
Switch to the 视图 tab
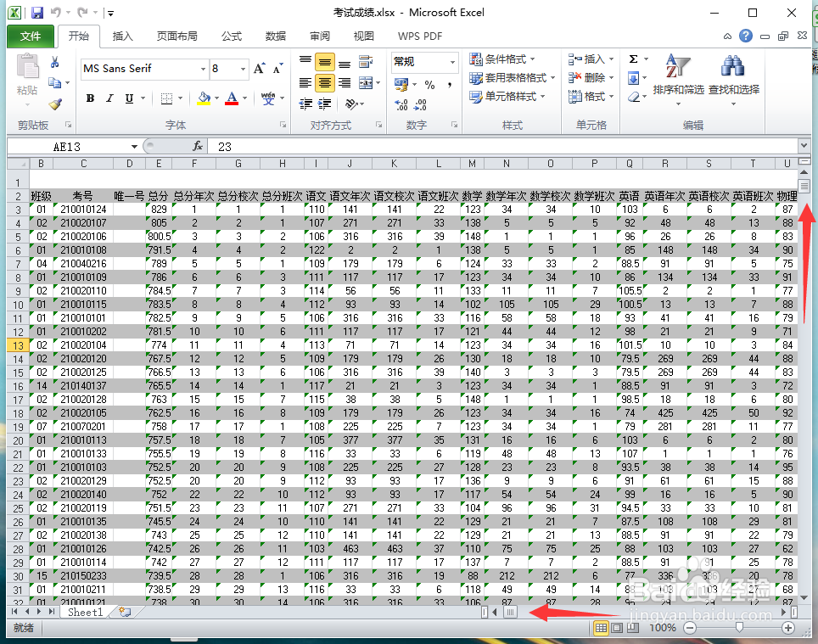[x=364, y=36]
